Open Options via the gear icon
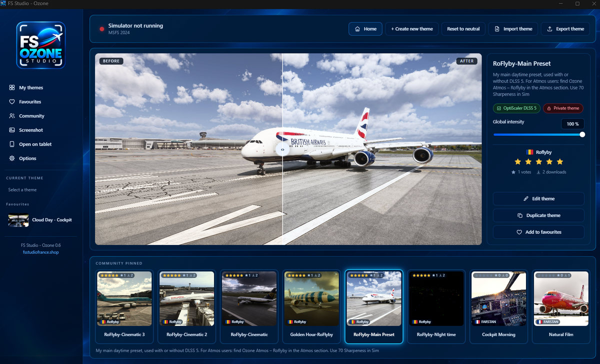600x364 pixels. tap(11, 158)
